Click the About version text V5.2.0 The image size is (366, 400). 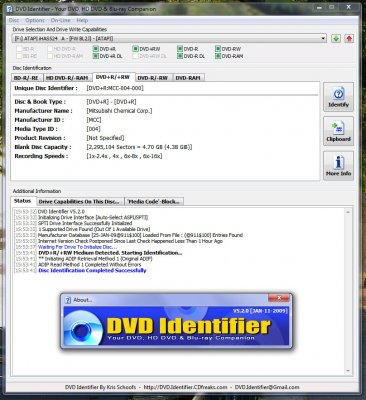(260, 311)
